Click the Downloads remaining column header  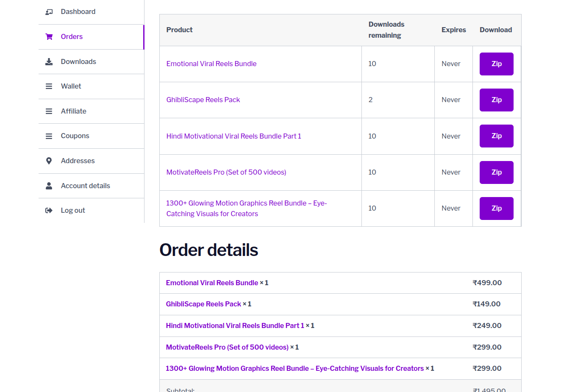(386, 30)
